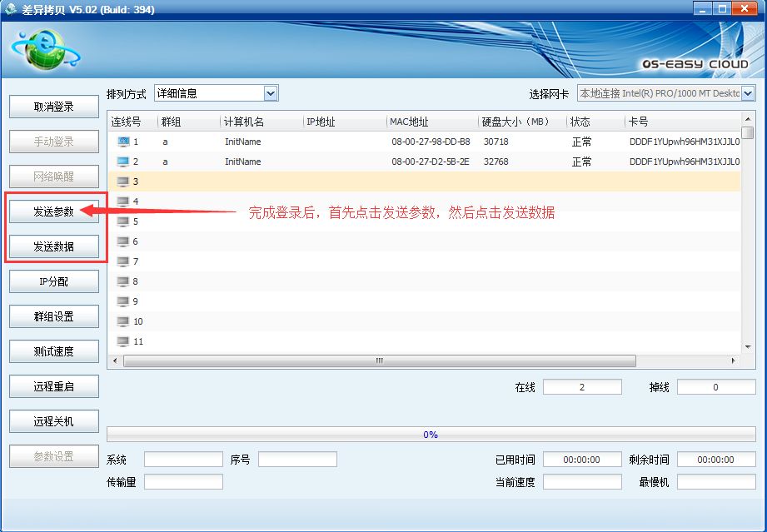This screenshot has height=532, width=767.
Task: Click the computer icon for connection 2
Action: 123,162
